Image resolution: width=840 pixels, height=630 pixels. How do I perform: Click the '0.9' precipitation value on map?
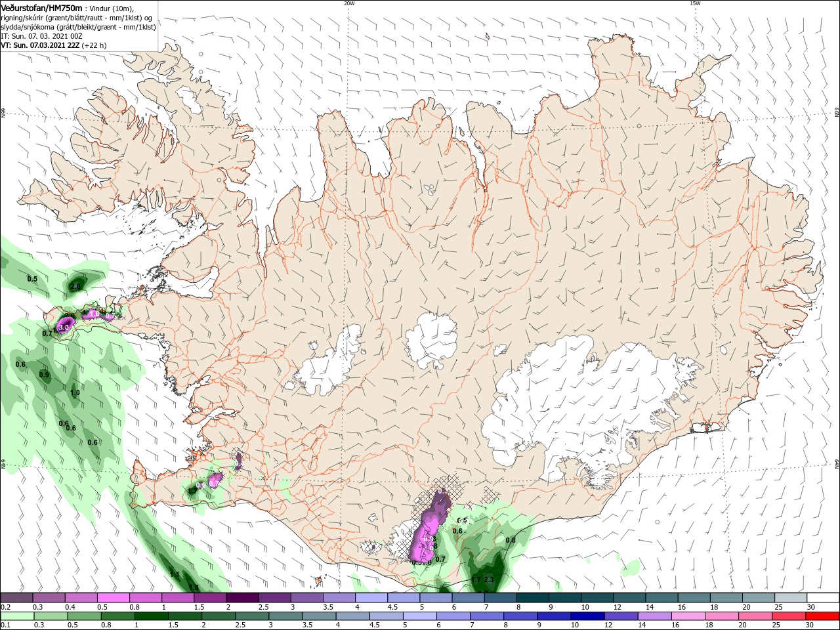[x=44, y=375]
